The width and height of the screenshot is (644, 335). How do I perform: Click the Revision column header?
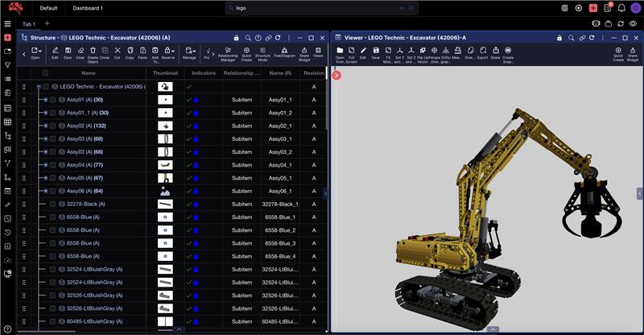314,73
